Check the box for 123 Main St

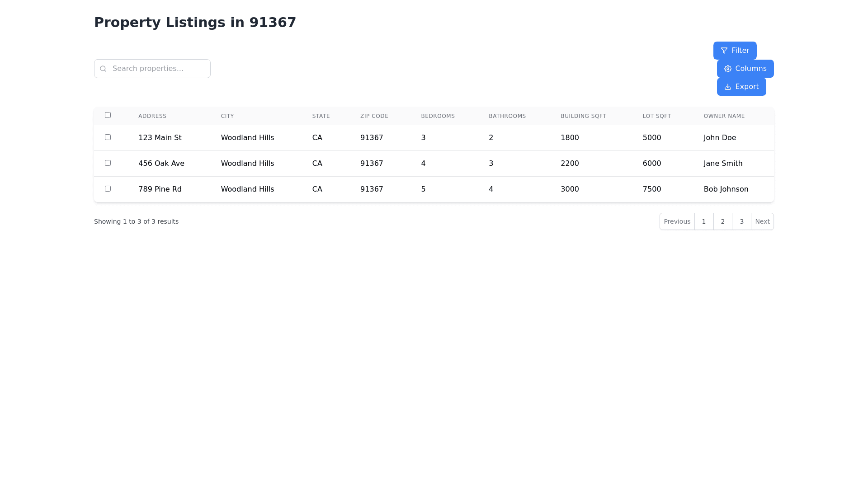tap(108, 137)
